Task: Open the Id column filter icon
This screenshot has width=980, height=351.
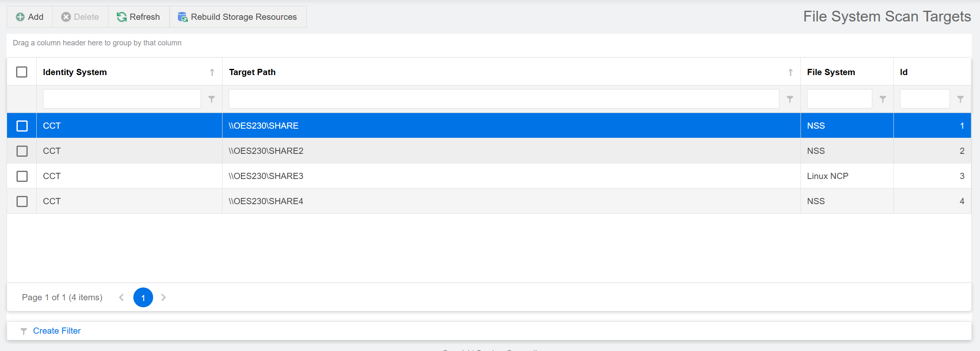Action: 961,99
